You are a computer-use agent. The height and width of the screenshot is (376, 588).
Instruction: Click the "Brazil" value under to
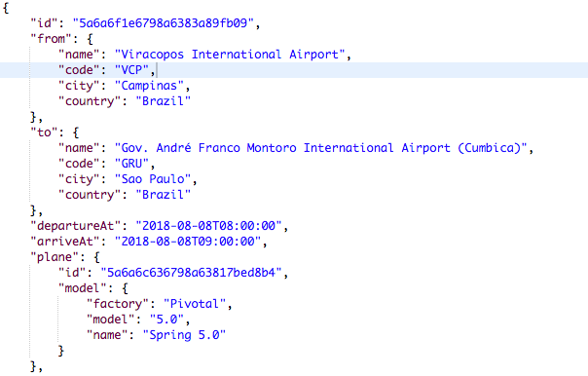pyautogui.click(x=163, y=195)
